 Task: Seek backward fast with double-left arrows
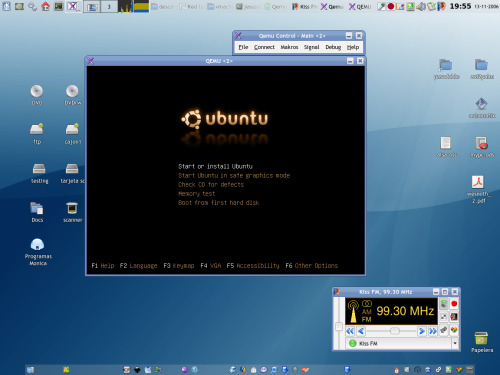click(350, 331)
